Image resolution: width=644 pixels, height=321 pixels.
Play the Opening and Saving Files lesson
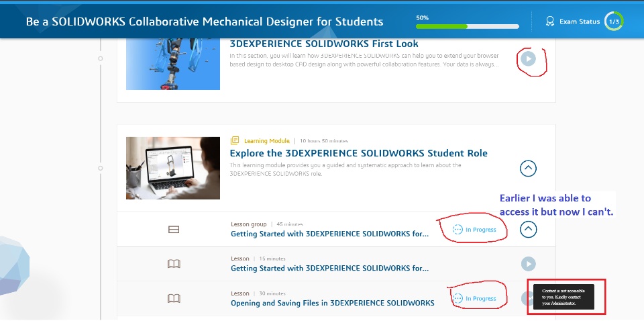[x=527, y=298]
